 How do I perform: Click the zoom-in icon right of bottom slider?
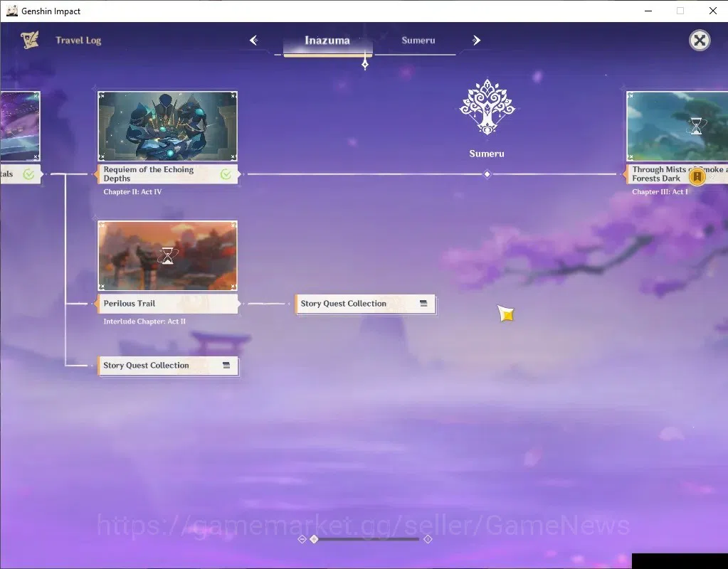point(428,539)
